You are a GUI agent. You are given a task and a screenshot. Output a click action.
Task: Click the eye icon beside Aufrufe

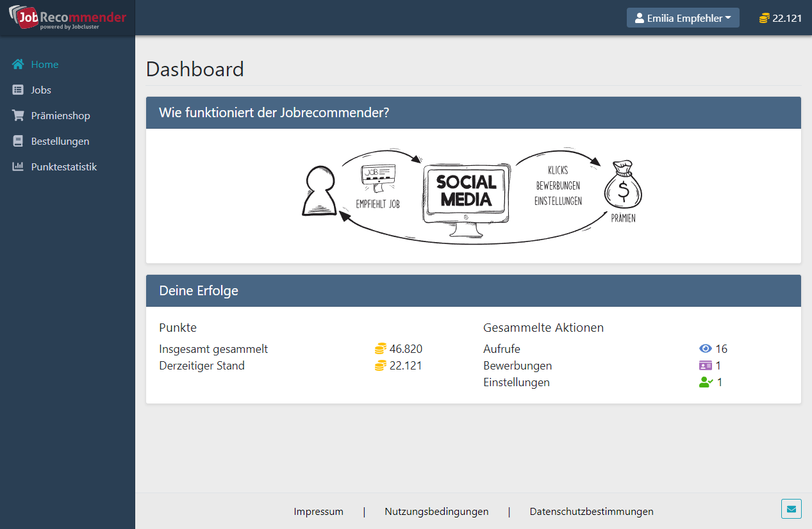click(706, 349)
